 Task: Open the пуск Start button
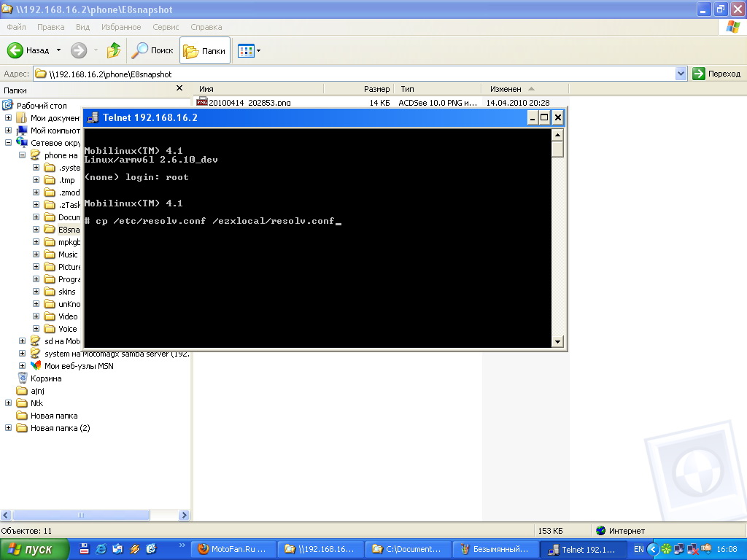pos(34,550)
